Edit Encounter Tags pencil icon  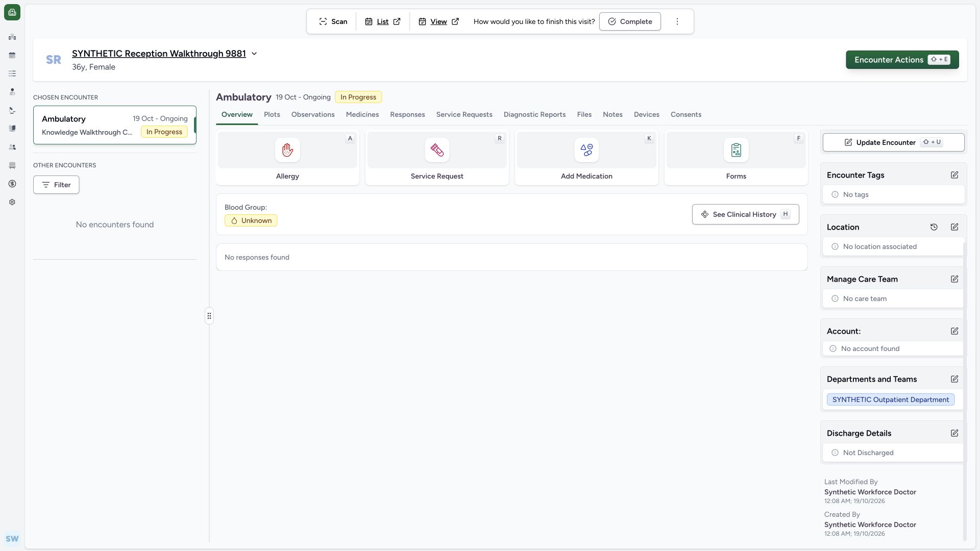point(954,175)
